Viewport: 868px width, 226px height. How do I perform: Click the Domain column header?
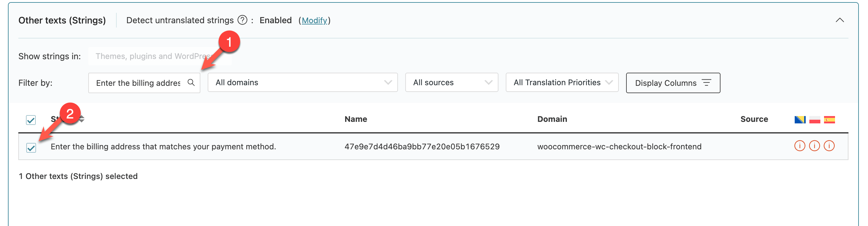[x=552, y=119]
